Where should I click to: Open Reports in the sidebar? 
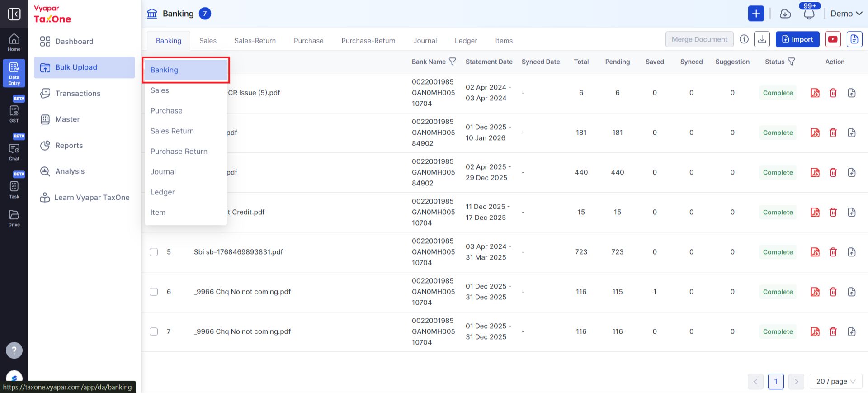[85, 146]
